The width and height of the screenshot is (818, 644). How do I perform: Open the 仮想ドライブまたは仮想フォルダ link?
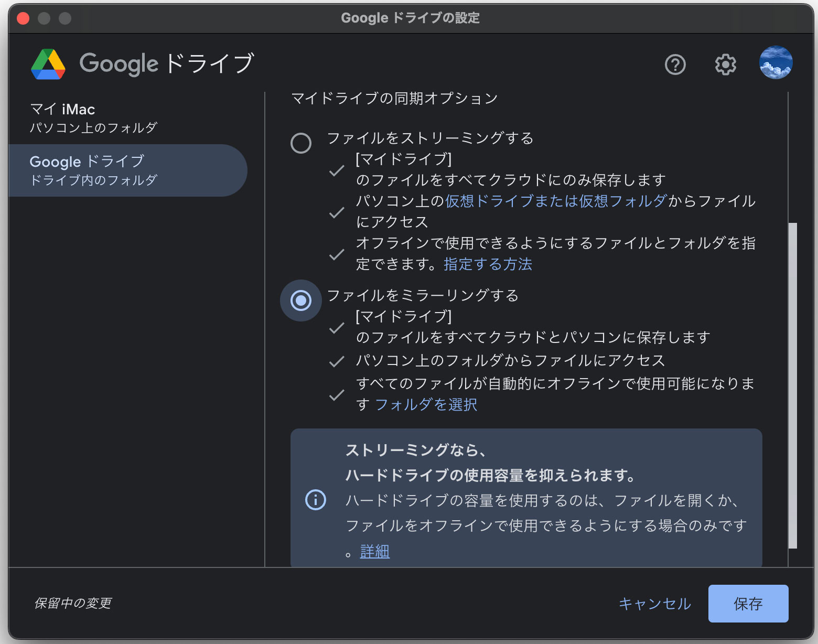click(556, 201)
